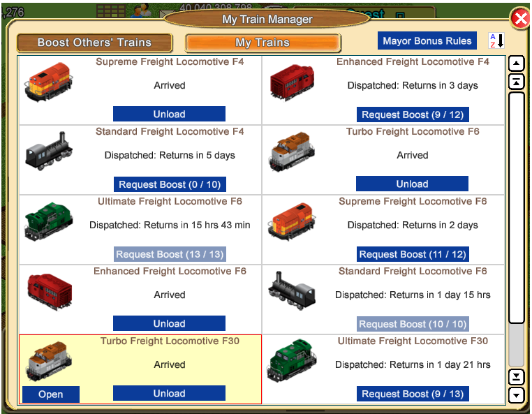Click friends icon in game top bar
532x414 pixels.
pyautogui.click(x=141, y=10)
